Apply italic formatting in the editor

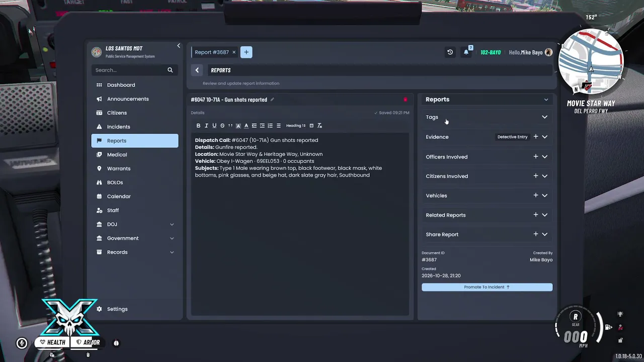click(206, 126)
